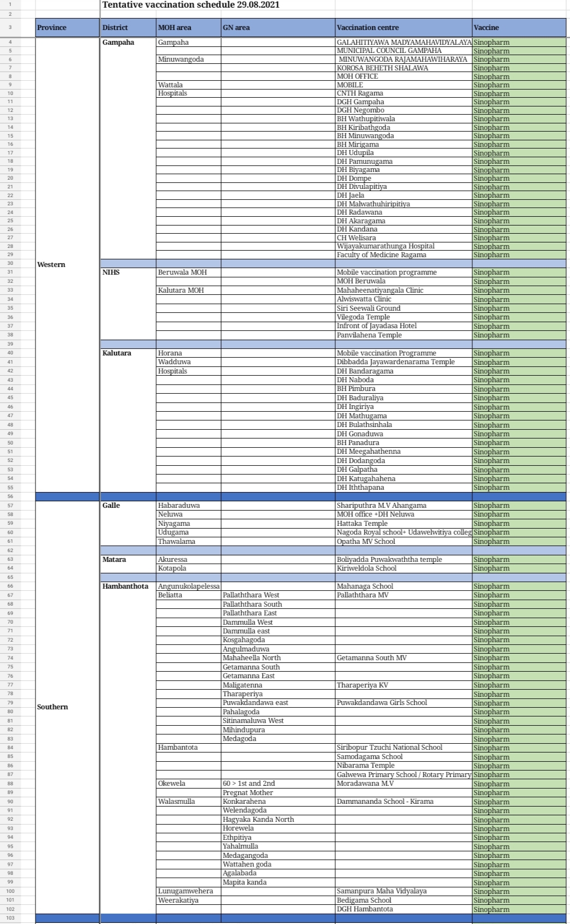
Task: Select the 'BH Wathupitiwala' cell
Action: (404, 119)
